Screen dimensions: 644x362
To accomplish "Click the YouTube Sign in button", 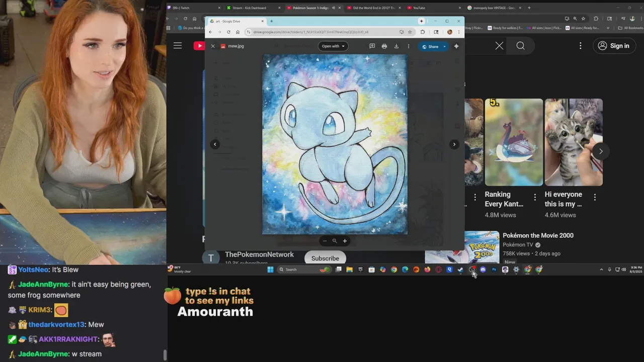I will click(x=613, y=46).
